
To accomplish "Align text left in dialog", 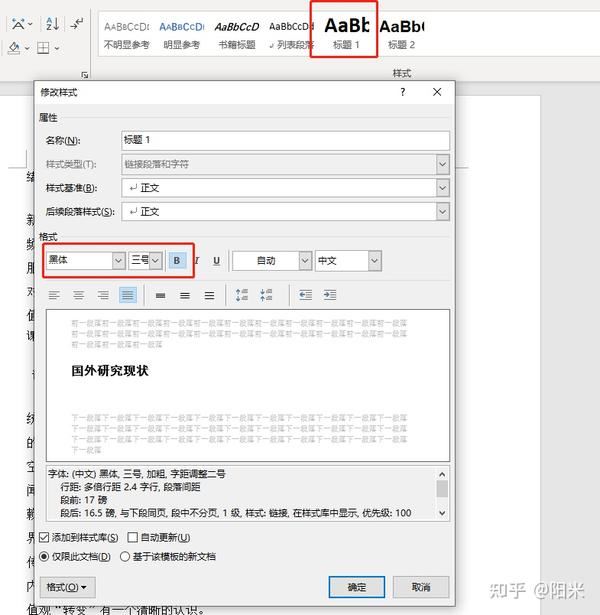I will pos(54,295).
